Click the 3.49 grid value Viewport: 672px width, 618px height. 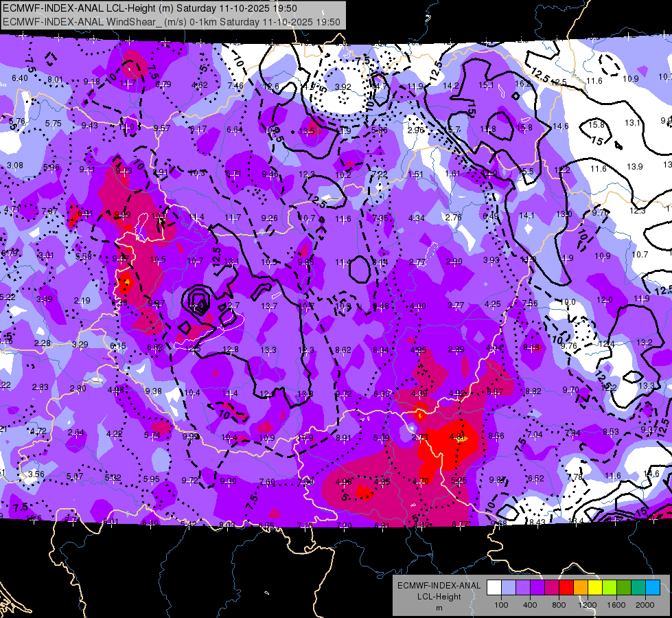(45, 299)
